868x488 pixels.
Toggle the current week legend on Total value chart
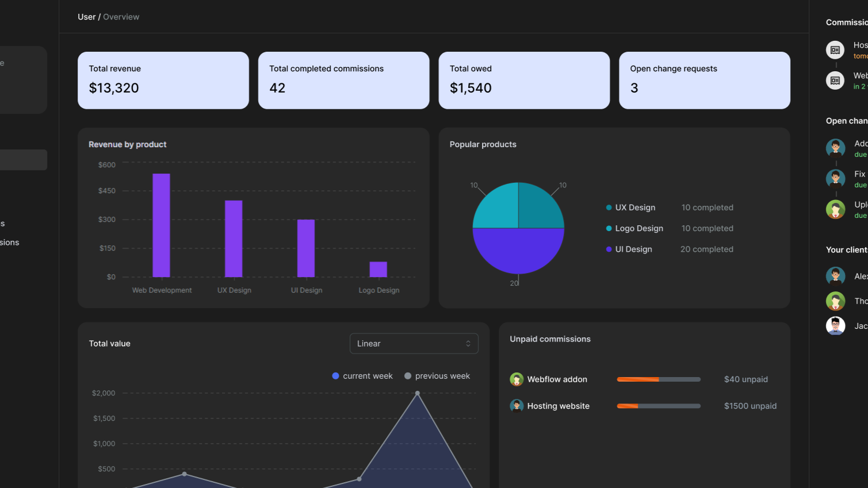362,376
